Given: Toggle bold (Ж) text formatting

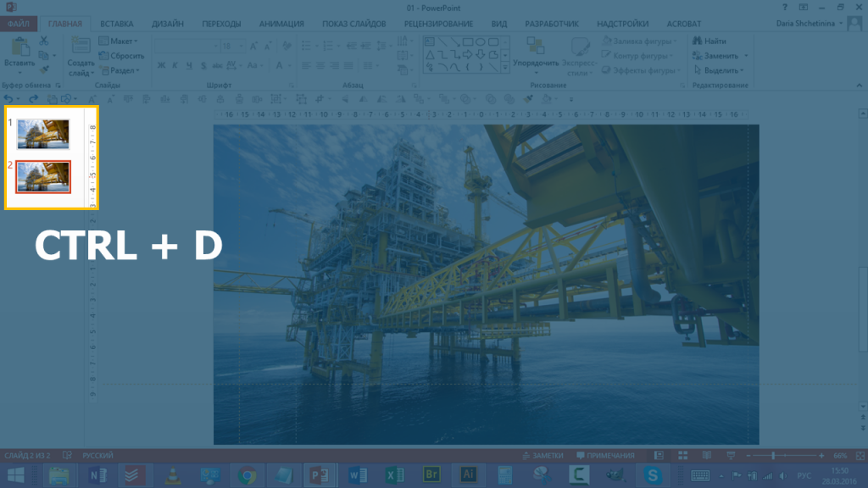Looking at the screenshot, I should 161,65.
